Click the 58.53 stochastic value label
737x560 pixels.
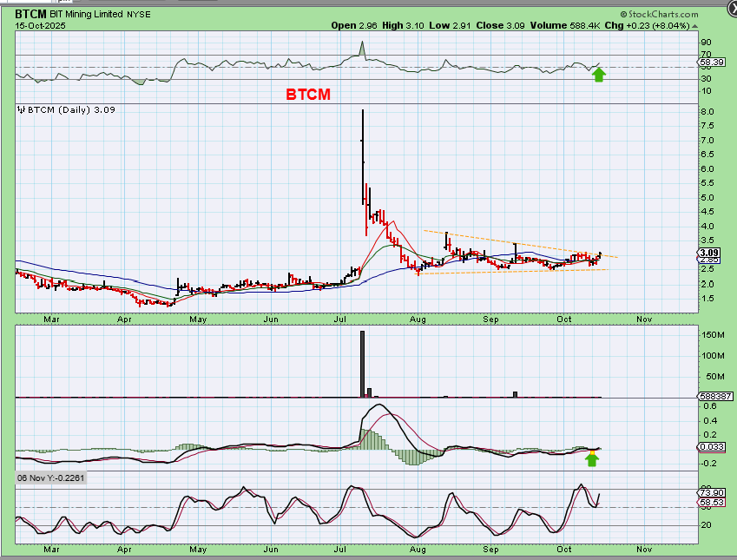pyautogui.click(x=712, y=502)
